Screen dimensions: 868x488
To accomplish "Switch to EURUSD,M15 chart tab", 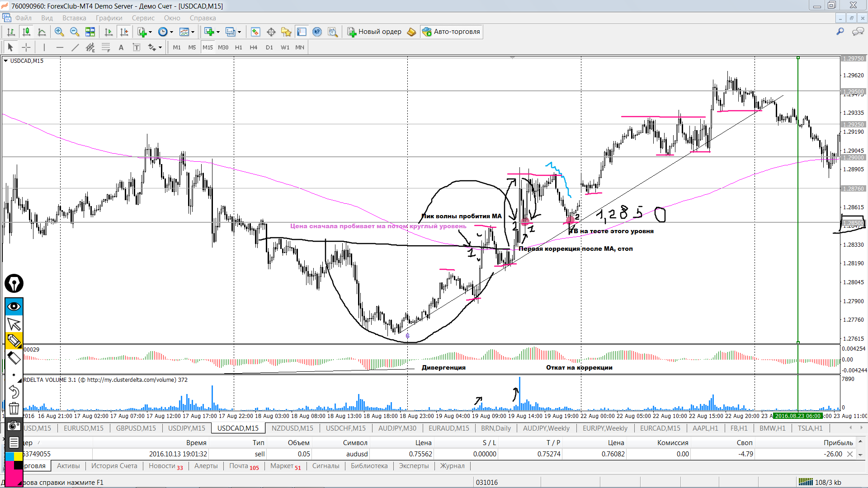I will point(84,428).
